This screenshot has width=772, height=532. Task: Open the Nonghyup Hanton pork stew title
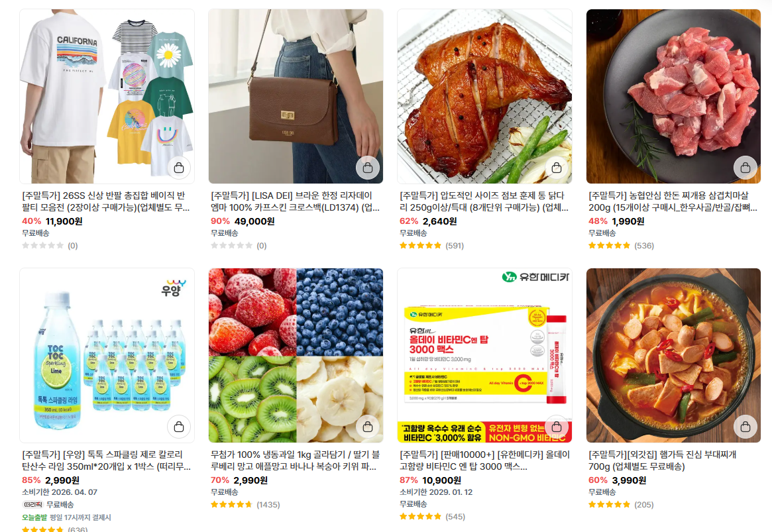click(x=673, y=201)
